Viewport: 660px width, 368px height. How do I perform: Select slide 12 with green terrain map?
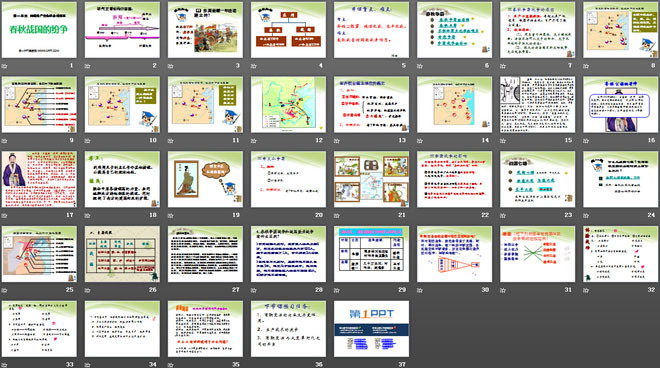pyautogui.click(x=288, y=104)
